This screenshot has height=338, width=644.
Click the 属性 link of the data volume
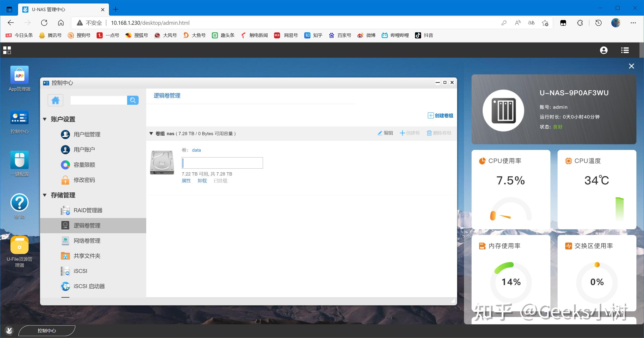(186, 181)
